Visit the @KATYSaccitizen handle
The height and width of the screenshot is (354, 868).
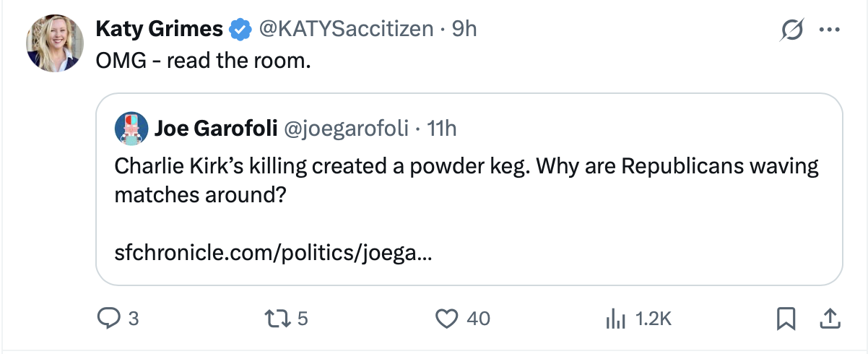[x=346, y=30]
